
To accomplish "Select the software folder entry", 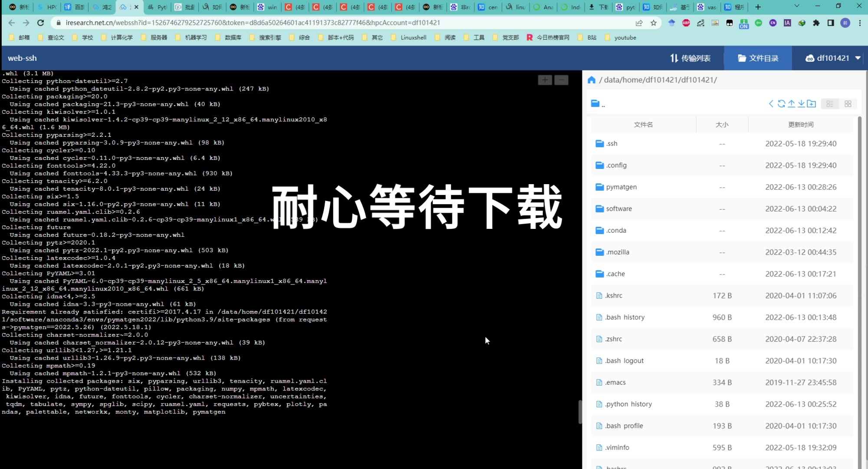I will (618, 208).
